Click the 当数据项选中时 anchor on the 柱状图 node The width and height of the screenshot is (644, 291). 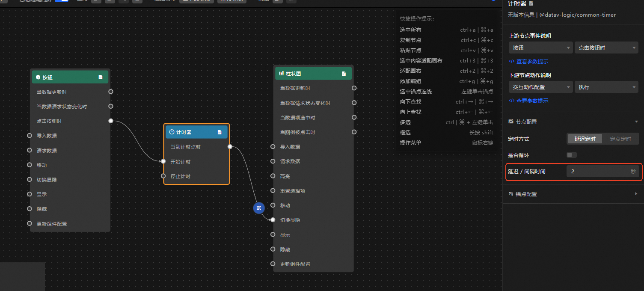tap(354, 117)
